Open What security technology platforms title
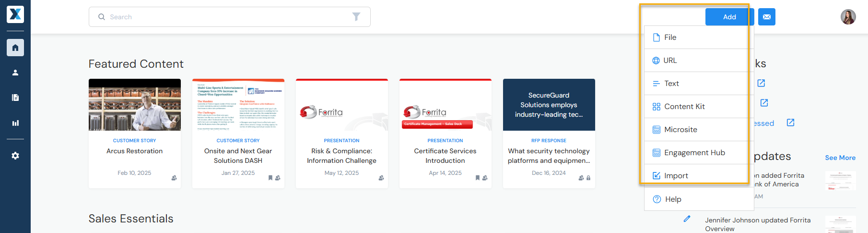The width and height of the screenshot is (868, 233). 549,156
